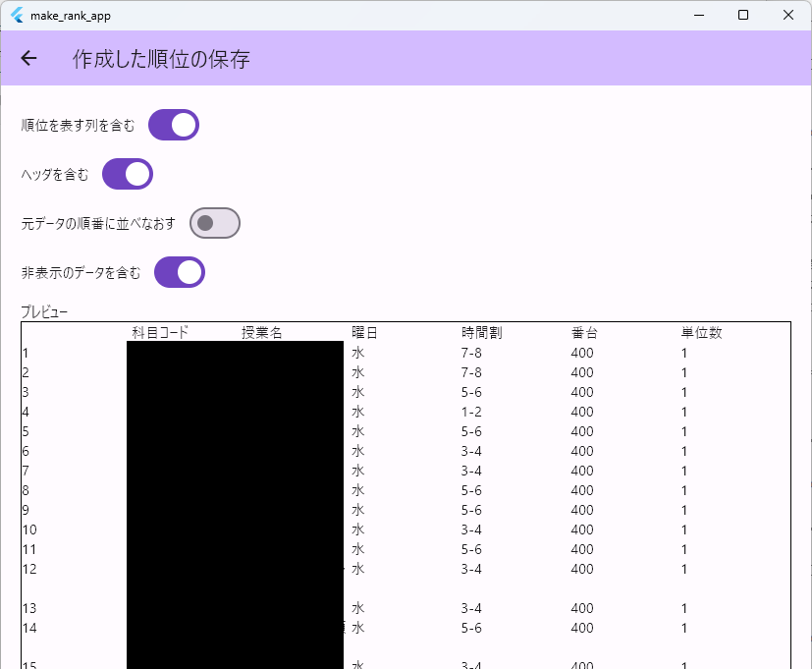This screenshot has height=669, width=812.
Task: Click the 科目コード column header
Action: tap(160, 333)
